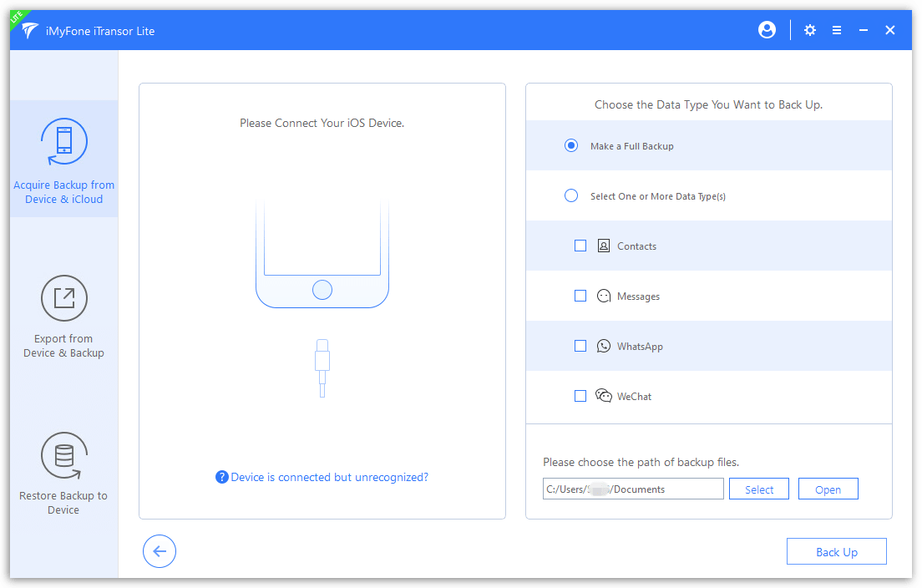This screenshot has height=588, width=922.
Task: Click the 'Please Connect Your iOS Device.' text
Action: (322, 124)
